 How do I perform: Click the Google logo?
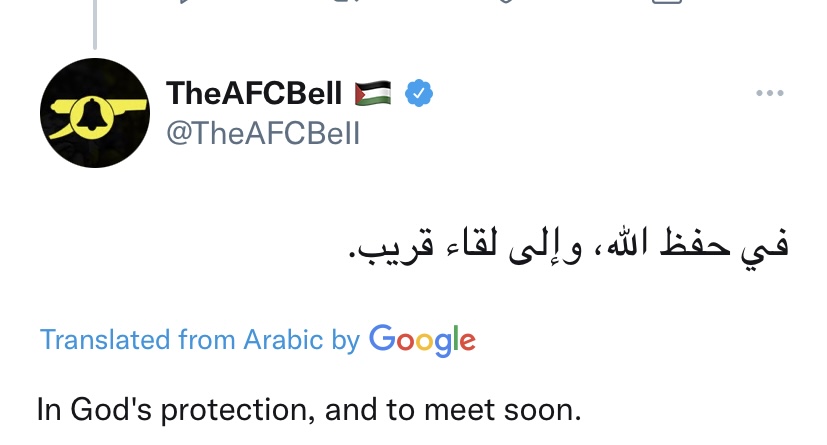point(422,340)
